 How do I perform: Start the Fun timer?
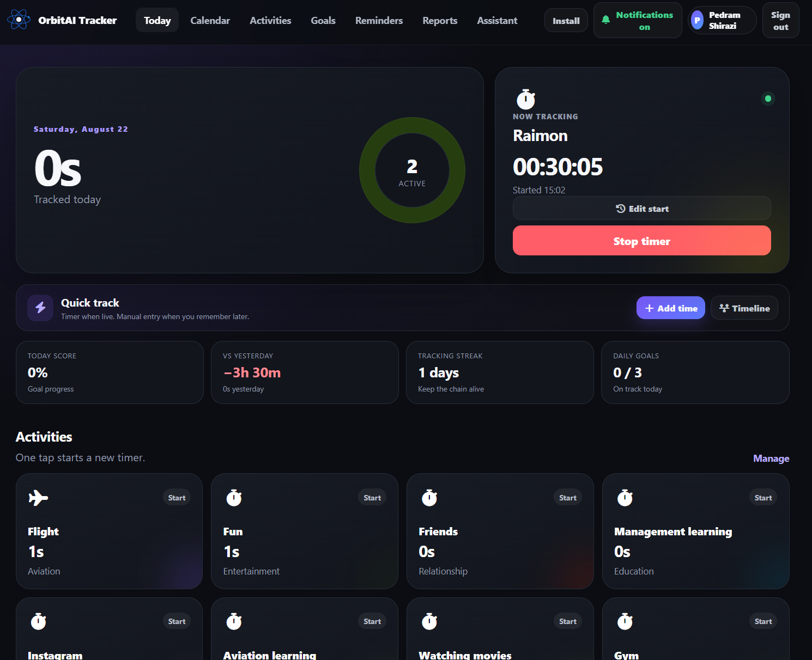pos(372,498)
